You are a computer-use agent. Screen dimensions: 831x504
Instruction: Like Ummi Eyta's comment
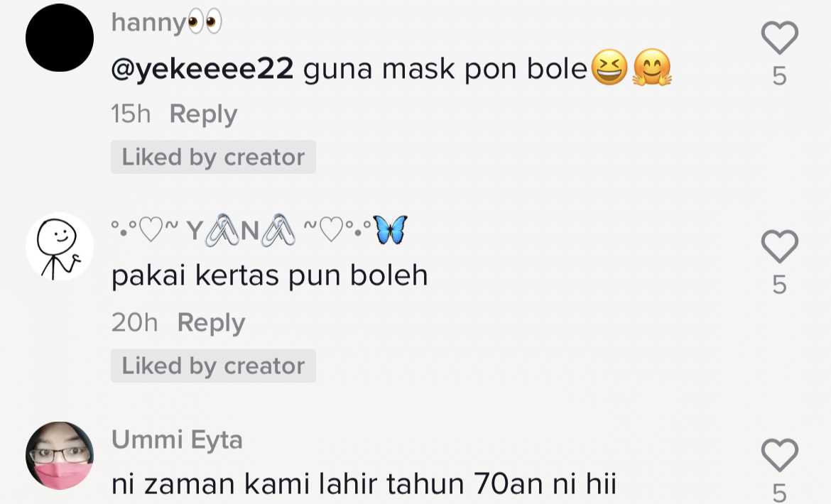779,456
